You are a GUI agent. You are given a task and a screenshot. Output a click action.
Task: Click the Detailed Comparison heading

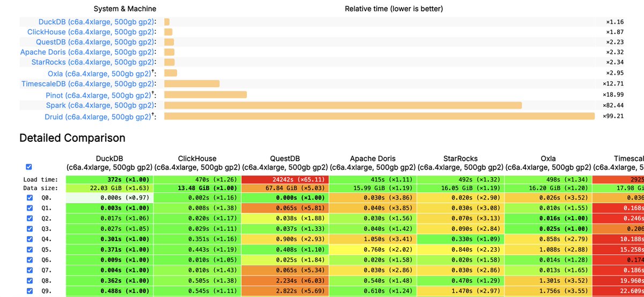point(72,138)
